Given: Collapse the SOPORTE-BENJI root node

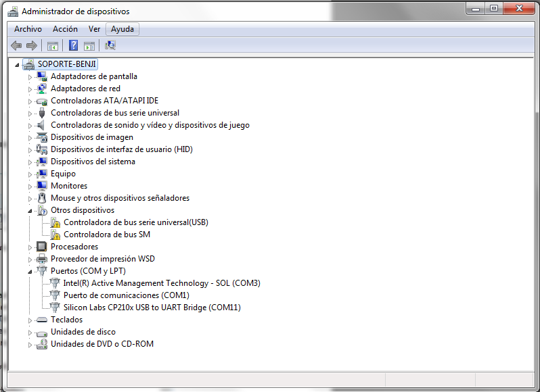Looking at the screenshot, I should click(x=18, y=64).
